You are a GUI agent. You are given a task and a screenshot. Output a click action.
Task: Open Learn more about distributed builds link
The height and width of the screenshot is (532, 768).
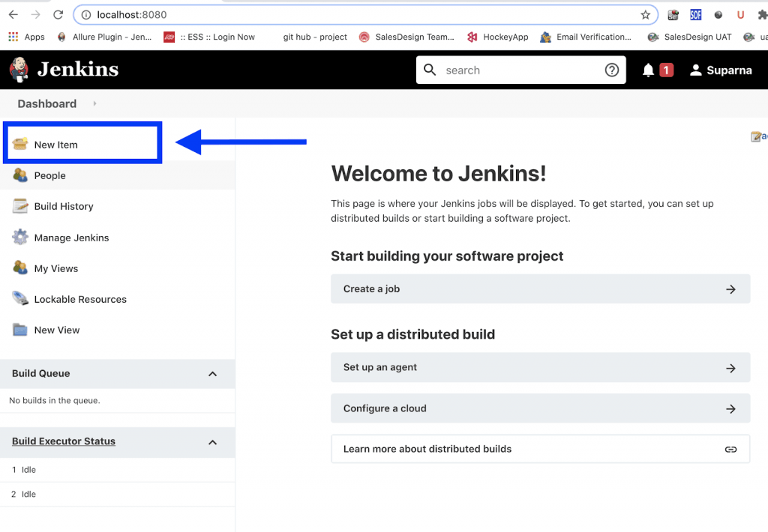pos(540,450)
